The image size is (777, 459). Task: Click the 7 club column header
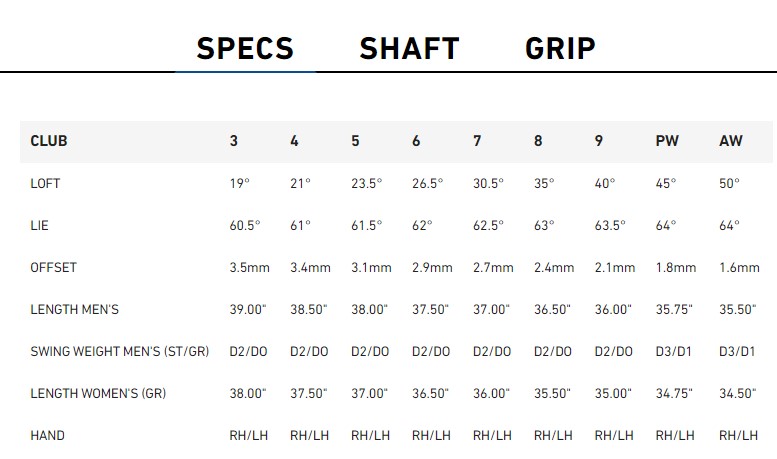point(477,141)
